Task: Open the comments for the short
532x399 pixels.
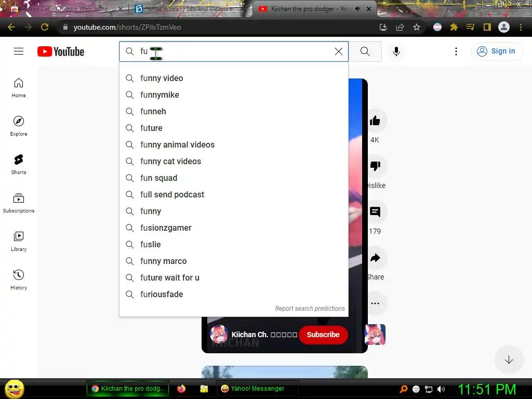Action: 375,212
